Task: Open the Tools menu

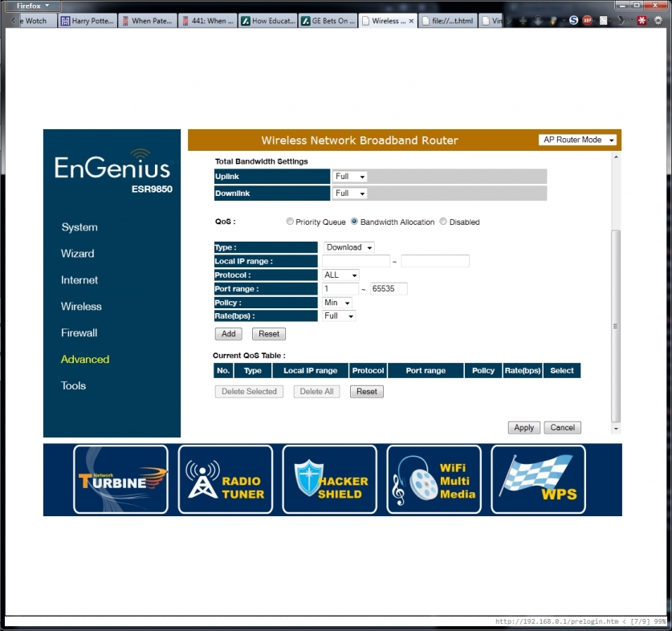Action: pyautogui.click(x=73, y=386)
